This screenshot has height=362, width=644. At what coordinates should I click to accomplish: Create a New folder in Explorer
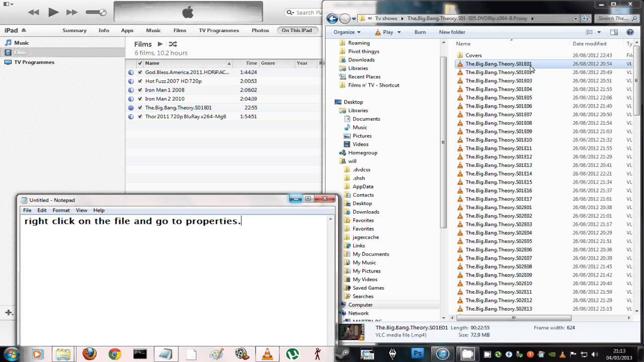[x=452, y=32]
